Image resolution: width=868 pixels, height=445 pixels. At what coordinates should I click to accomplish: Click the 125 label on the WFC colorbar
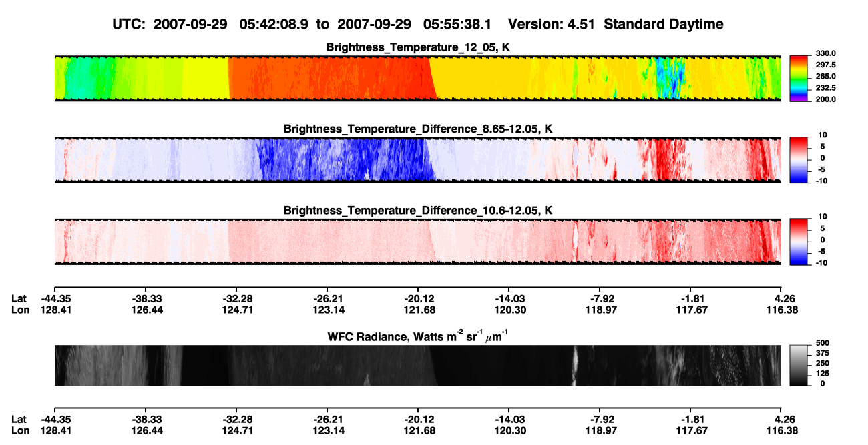coord(821,374)
